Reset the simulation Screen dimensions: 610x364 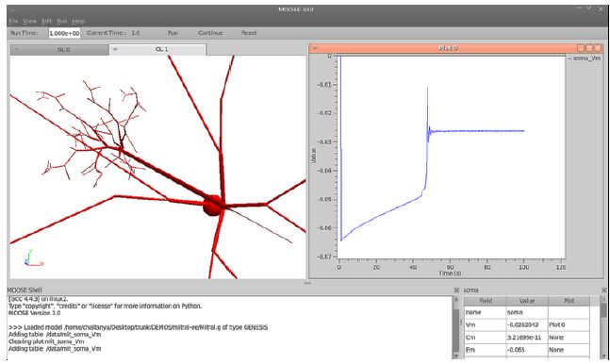point(249,33)
